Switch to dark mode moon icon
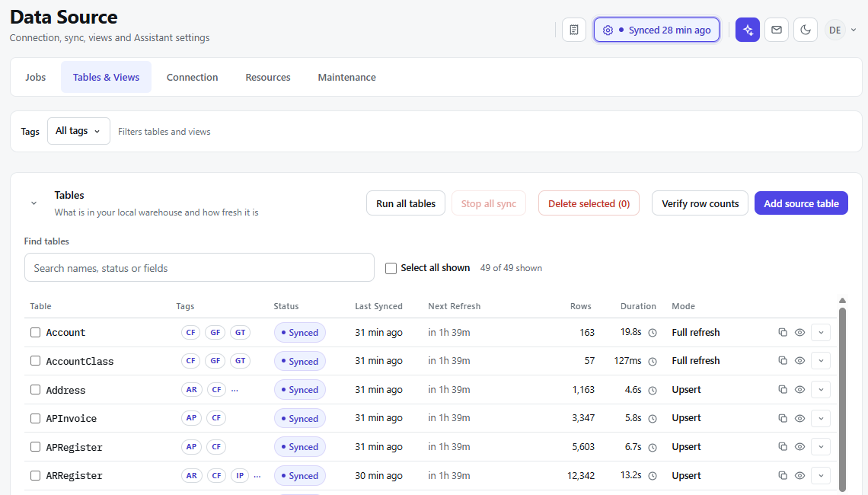Image resolution: width=868 pixels, height=495 pixels. pos(806,30)
